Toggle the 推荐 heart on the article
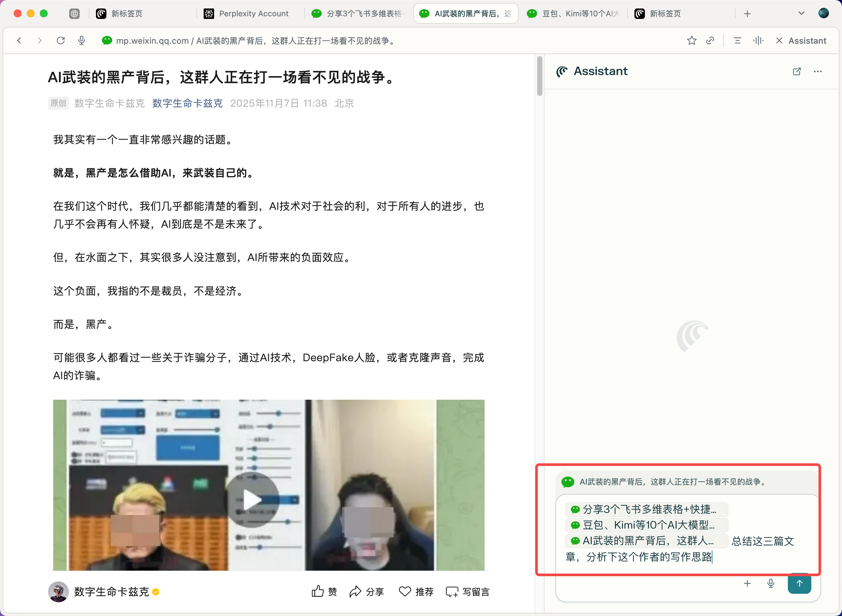 tap(416, 592)
